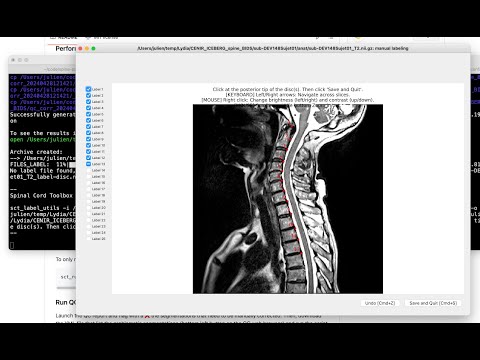
Task: Enable the Label 18 checkbox
Action: pyautogui.click(x=88, y=195)
